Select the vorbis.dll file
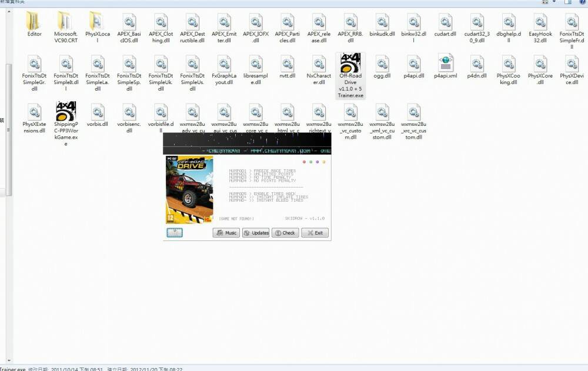Image resolution: width=588 pixels, height=371 pixels. pyautogui.click(x=97, y=115)
